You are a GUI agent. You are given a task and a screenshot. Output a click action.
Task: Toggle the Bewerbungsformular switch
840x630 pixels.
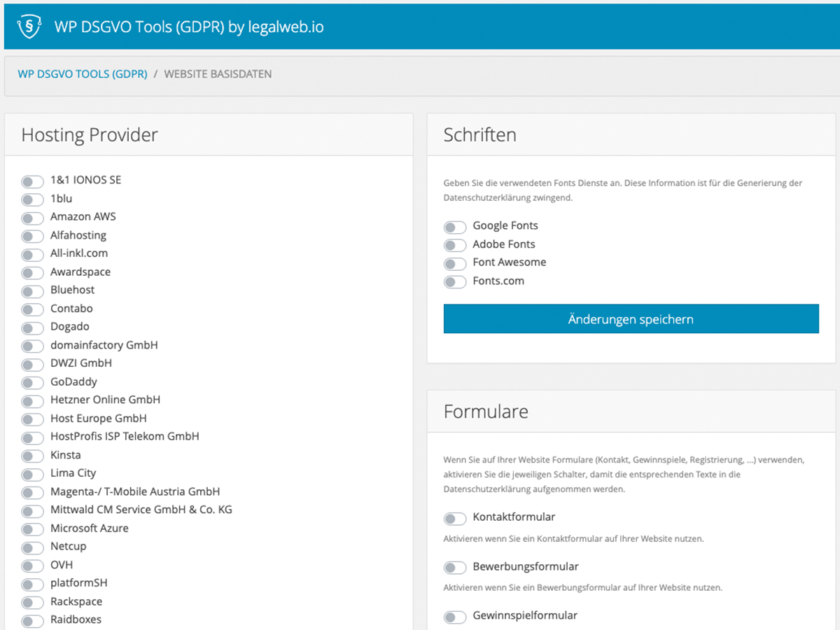pos(455,568)
